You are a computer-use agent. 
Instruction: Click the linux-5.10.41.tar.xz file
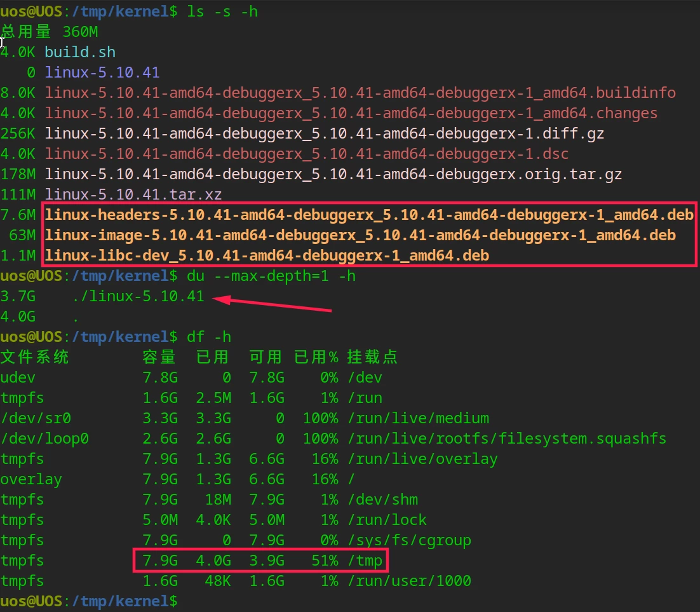coord(133,194)
